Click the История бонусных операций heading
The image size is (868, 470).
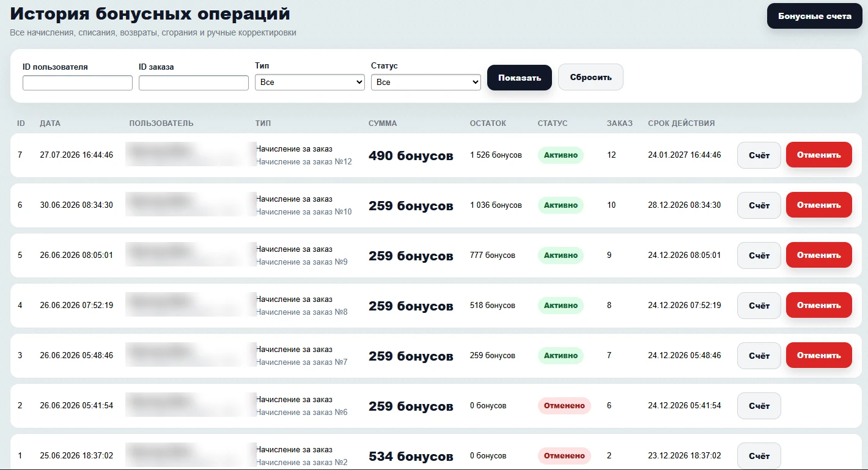[x=150, y=14]
